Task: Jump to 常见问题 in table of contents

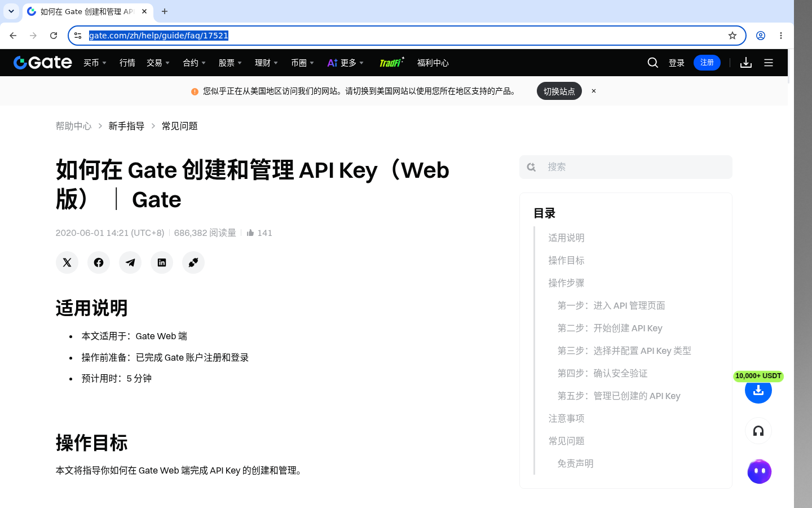Action: (566, 441)
